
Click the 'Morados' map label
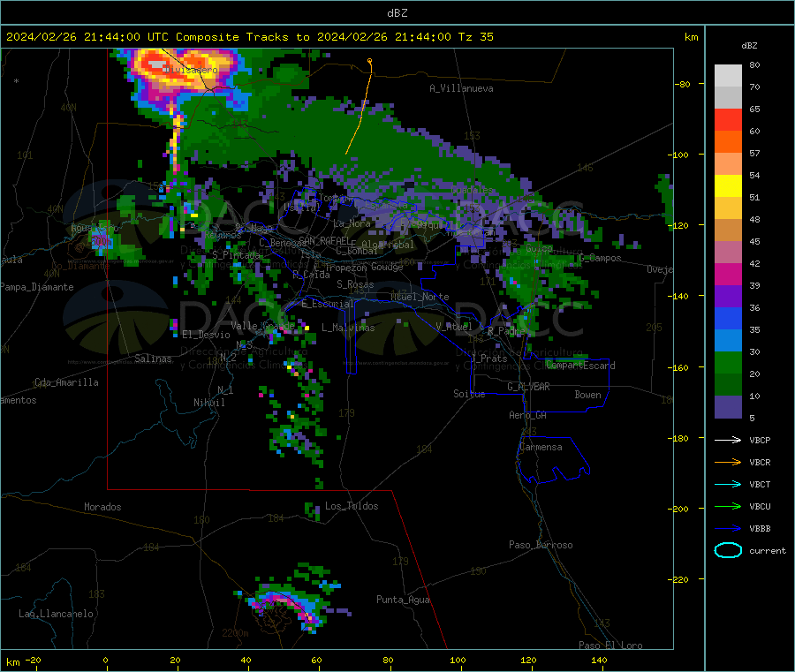pyautogui.click(x=102, y=507)
